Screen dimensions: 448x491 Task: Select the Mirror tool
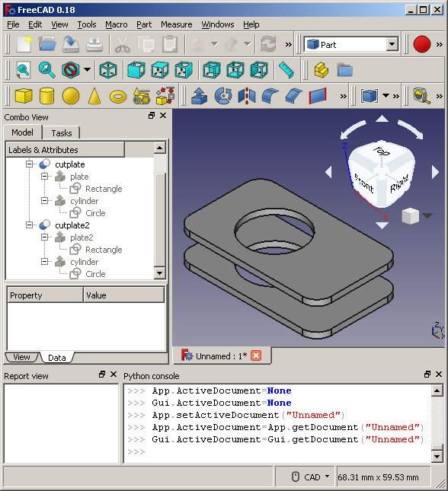click(x=247, y=96)
